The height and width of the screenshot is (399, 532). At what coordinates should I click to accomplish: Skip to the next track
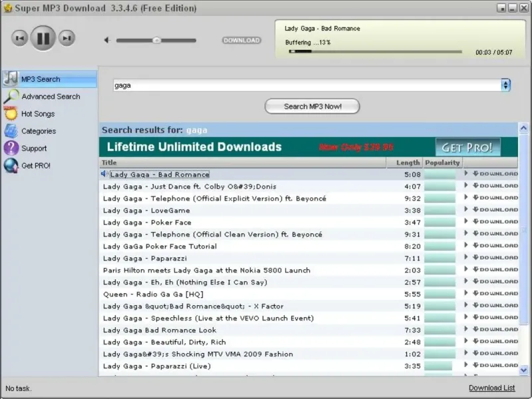[67, 38]
